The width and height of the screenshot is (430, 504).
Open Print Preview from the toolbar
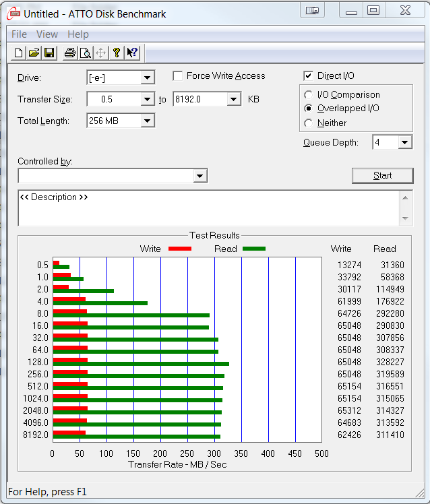point(86,53)
